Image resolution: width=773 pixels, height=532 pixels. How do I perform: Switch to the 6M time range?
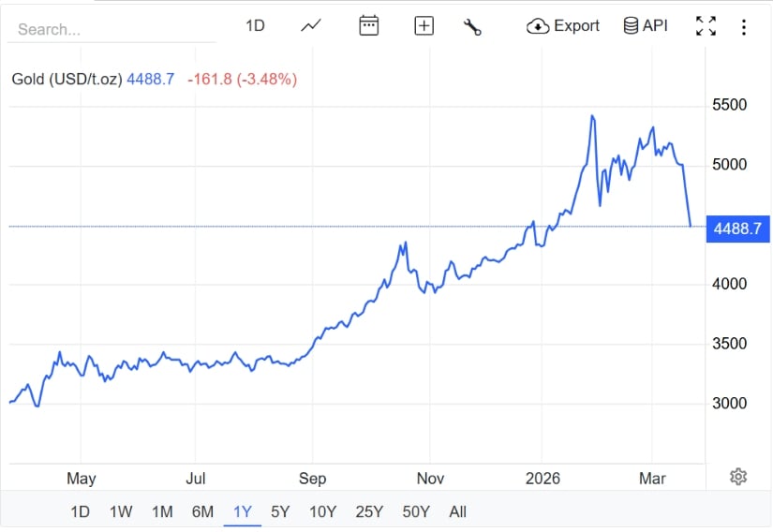202,511
